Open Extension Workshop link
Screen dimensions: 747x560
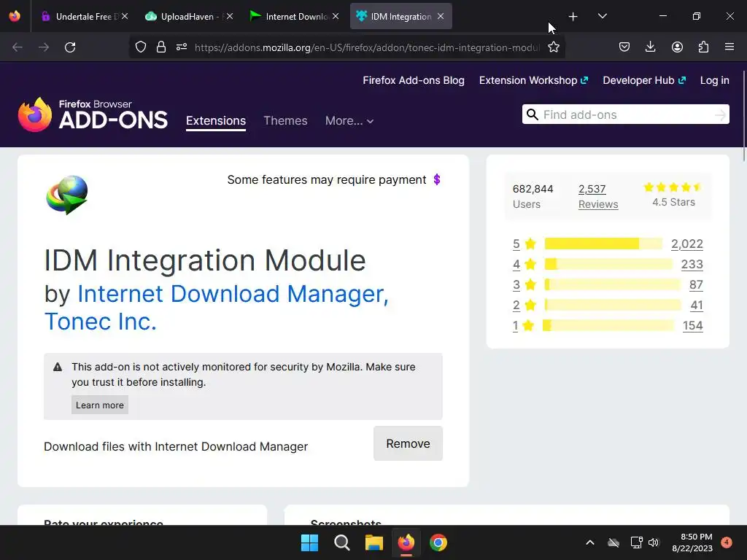533,80
